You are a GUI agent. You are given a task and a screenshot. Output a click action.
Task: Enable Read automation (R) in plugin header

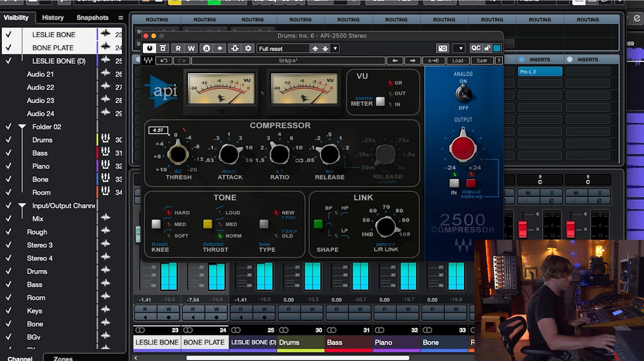pos(178,49)
